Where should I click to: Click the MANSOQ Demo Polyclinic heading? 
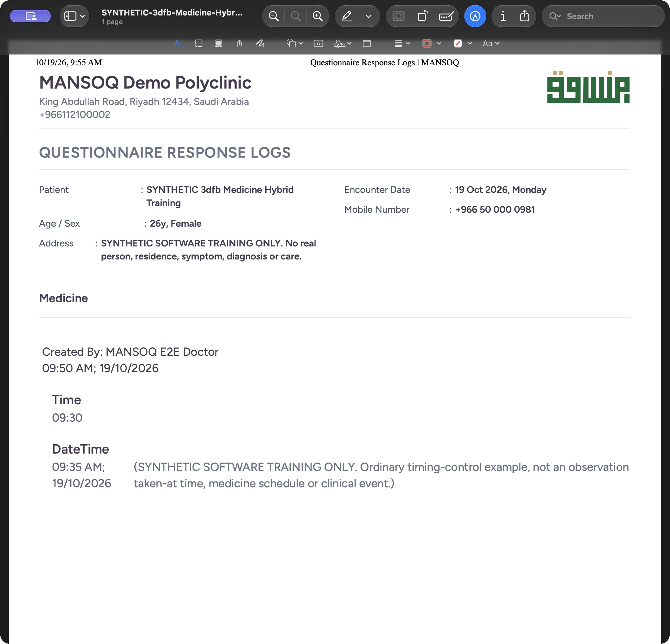pyautogui.click(x=145, y=82)
